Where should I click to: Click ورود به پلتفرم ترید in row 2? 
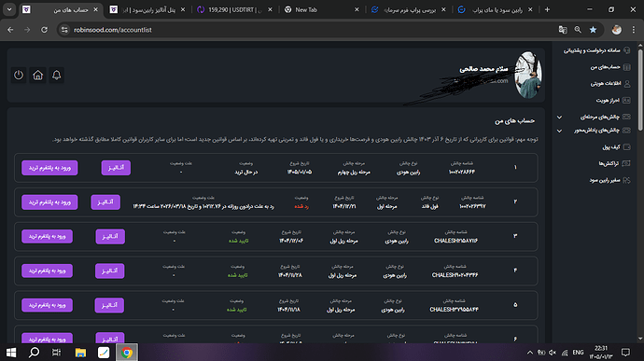click(49, 202)
